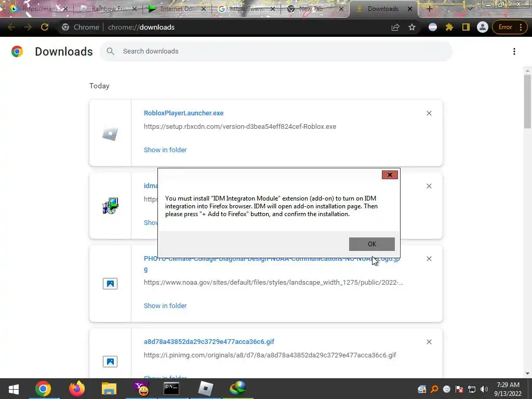The width and height of the screenshot is (532, 399).
Task: Remove the PHOTO-Climate-Collage jpg entry from list
Action: (429, 259)
